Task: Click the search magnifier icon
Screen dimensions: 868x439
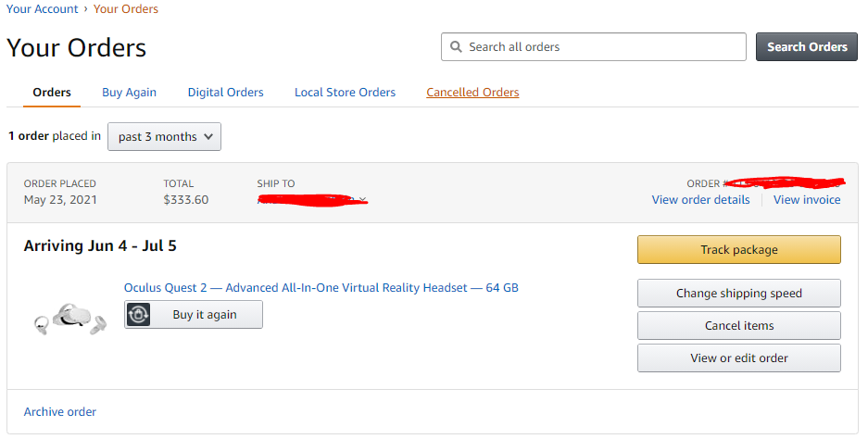Action: (x=456, y=46)
